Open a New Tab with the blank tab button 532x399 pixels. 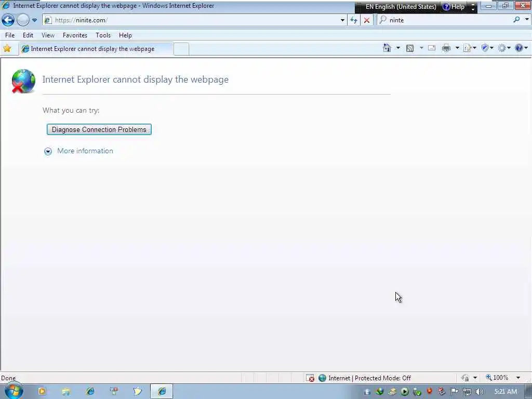pyautogui.click(x=181, y=49)
